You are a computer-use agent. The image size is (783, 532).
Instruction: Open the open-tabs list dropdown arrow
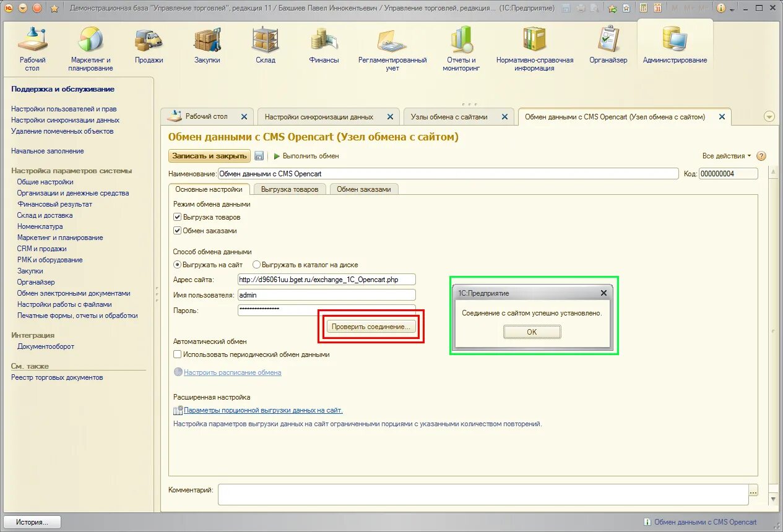(769, 116)
